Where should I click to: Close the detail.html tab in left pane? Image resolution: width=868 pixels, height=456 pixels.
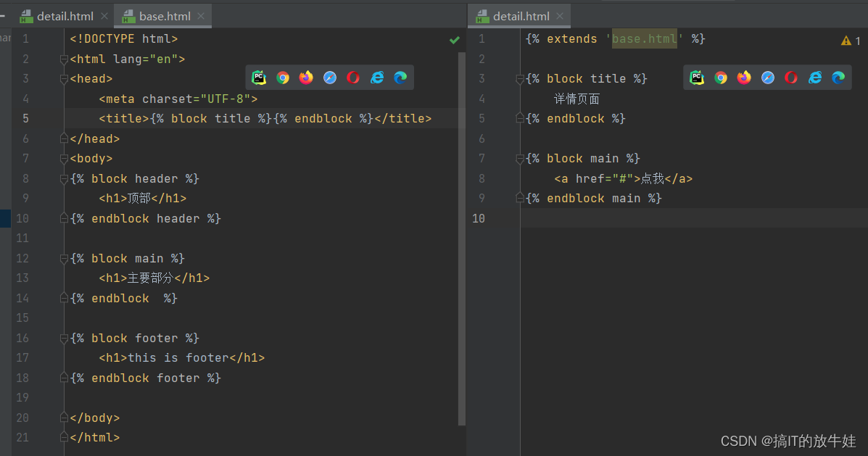point(104,16)
